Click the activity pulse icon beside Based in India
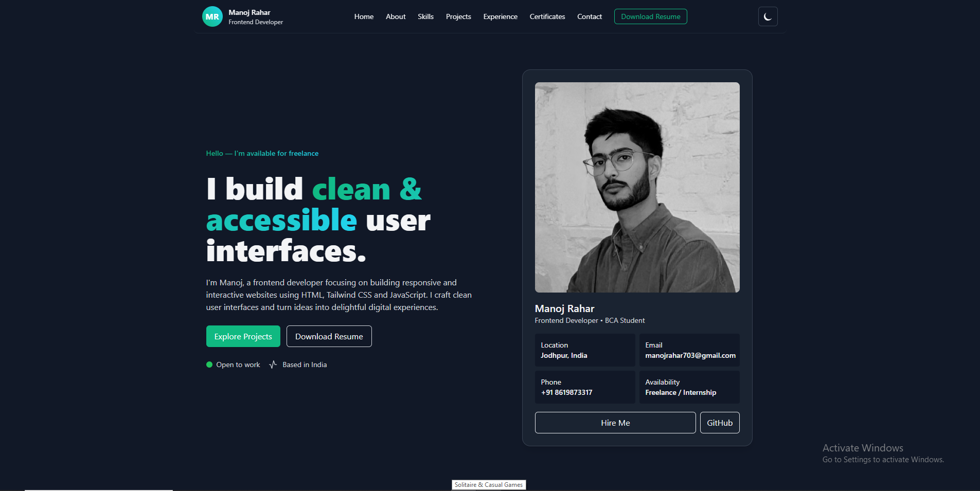Image resolution: width=980 pixels, height=491 pixels. [x=273, y=364]
